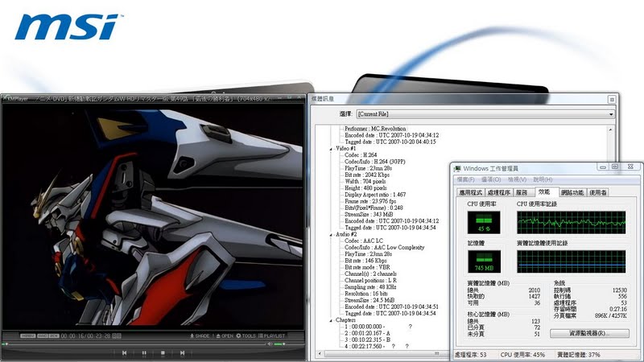
Task: Collapse the Audio #2 tree node
Action: [x=331, y=235]
